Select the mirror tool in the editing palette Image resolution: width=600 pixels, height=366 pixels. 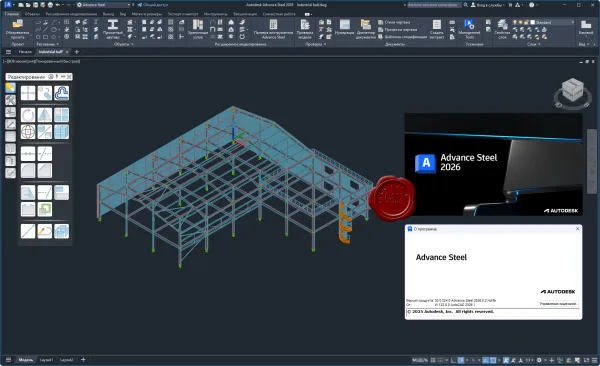point(45,114)
